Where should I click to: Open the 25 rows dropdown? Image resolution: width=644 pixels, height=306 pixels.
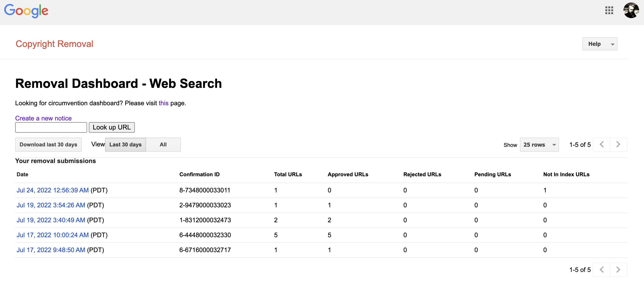[539, 145]
